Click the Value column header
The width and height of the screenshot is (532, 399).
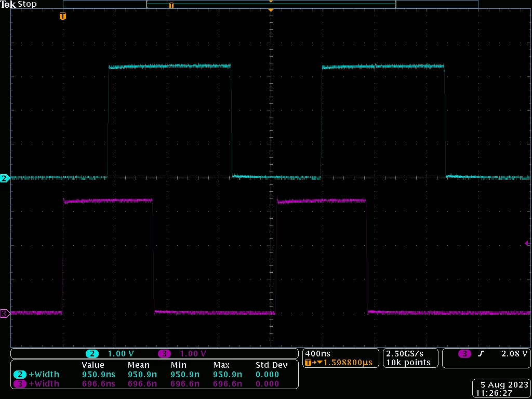(x=93, y=365)
